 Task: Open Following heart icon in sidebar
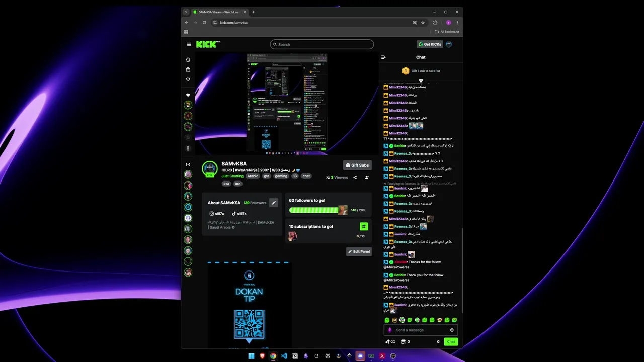click(x=188, y=79)
